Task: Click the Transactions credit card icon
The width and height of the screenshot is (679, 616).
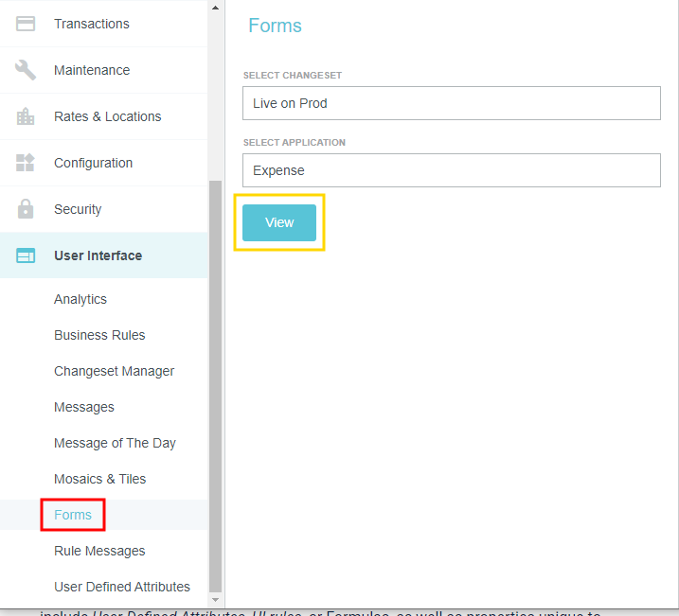Action: coord(26,24)
